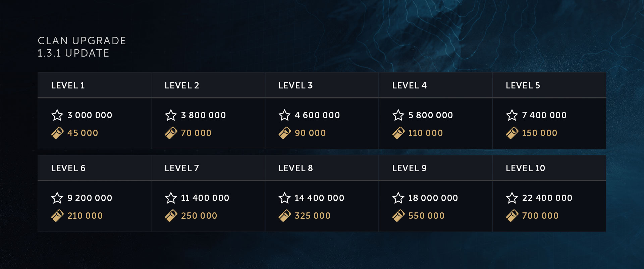Open the Level 6 header cell

coord(68,168)
